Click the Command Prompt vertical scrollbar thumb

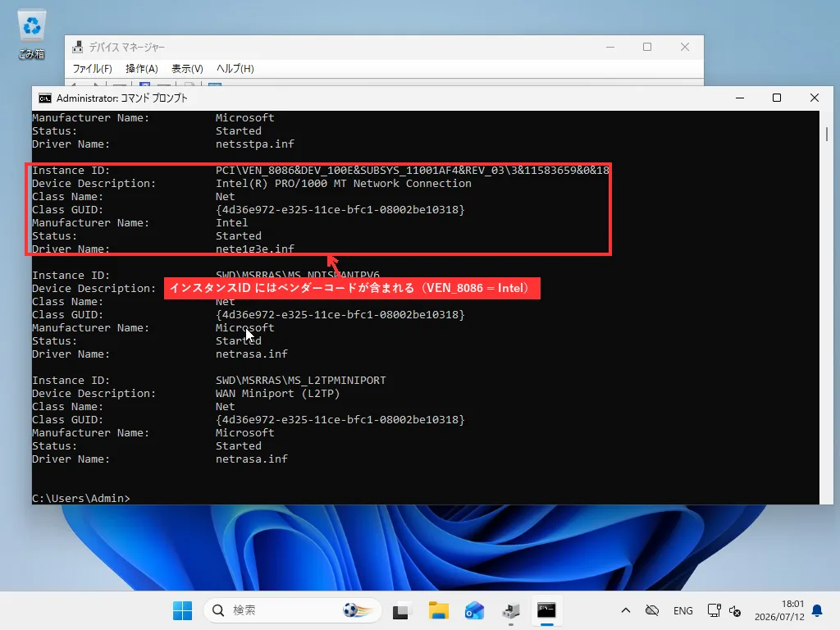click(827, 134)
